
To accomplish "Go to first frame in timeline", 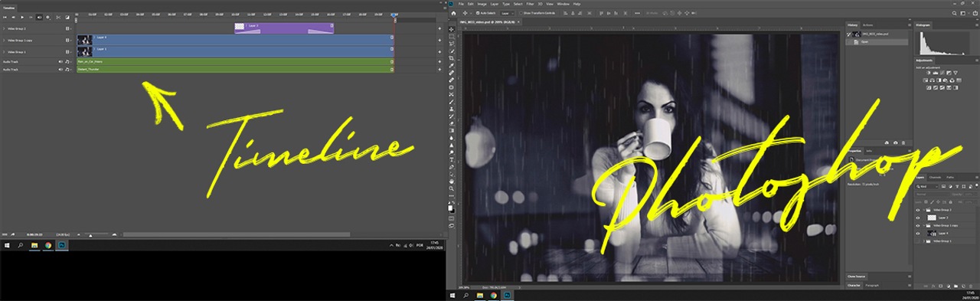I will [5, 17].
